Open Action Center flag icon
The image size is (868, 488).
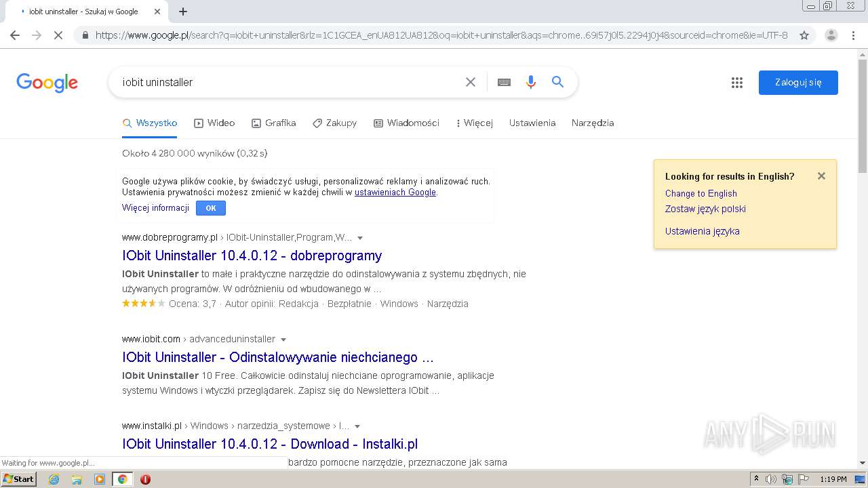tap(804, 479)
